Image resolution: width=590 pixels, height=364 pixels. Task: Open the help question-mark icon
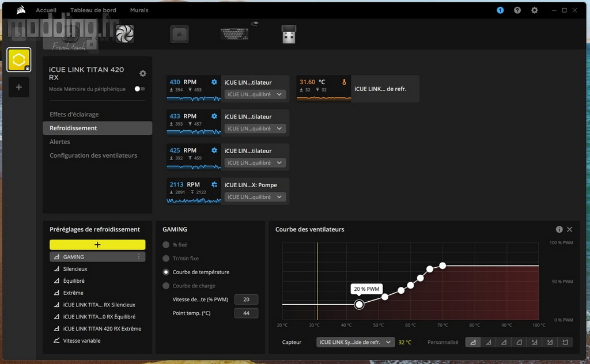click(517, 10)
